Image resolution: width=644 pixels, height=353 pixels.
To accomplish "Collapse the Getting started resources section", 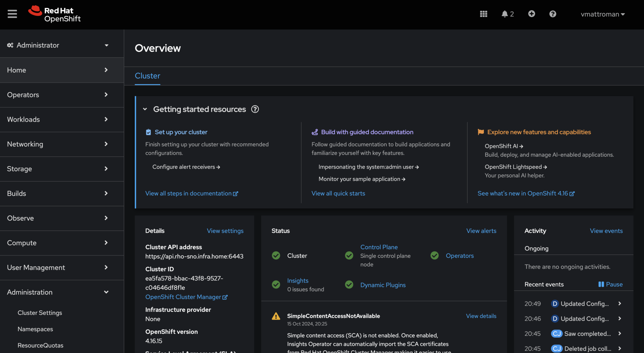I will click(145, 109).
